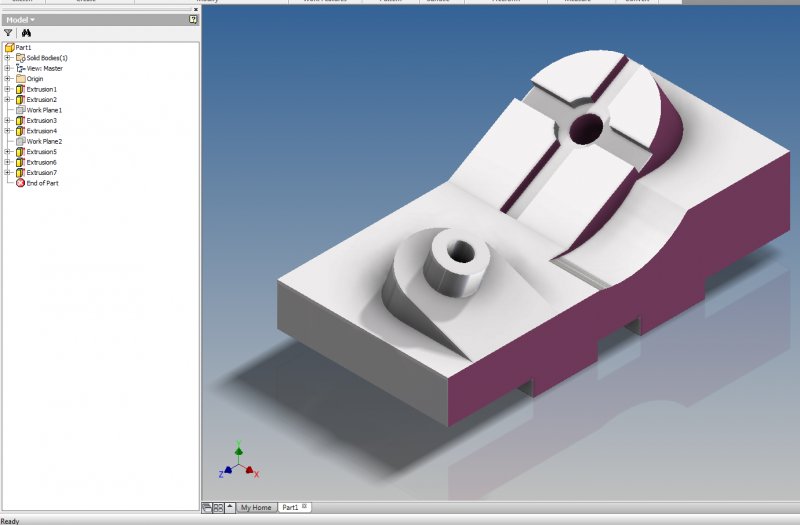Open the Model browser help icon
Viewport: 800px width, 525px height.
click(x=193, y=19)
